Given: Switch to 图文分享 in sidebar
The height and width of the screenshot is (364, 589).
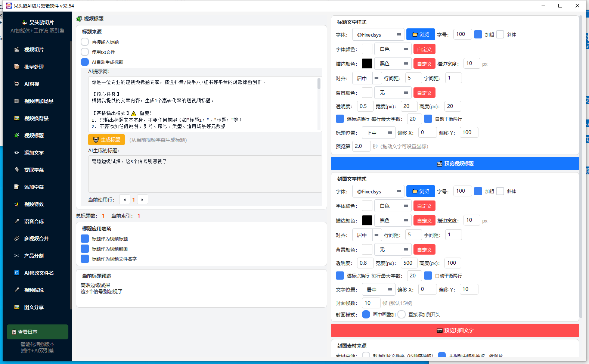Looking at the screenshot, I should 34,307.
